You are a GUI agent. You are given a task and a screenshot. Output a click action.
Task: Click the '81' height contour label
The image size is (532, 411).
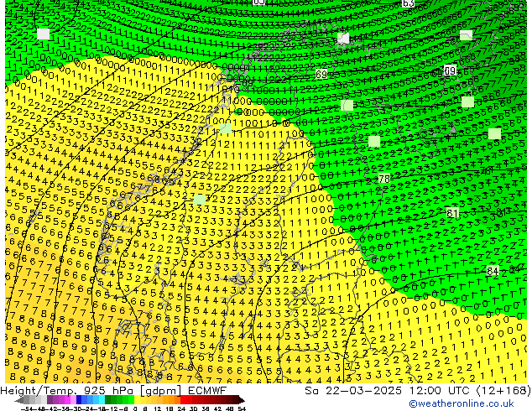pos(452,213)
